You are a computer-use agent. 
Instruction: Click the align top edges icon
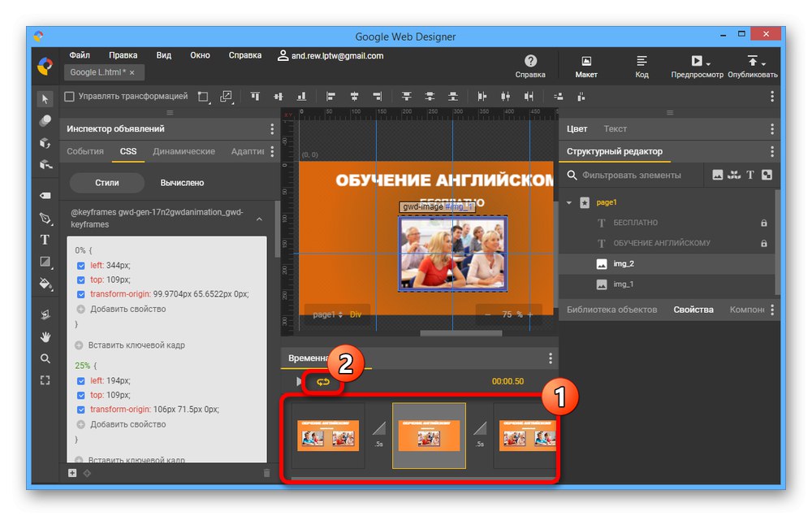click(255, 97)
